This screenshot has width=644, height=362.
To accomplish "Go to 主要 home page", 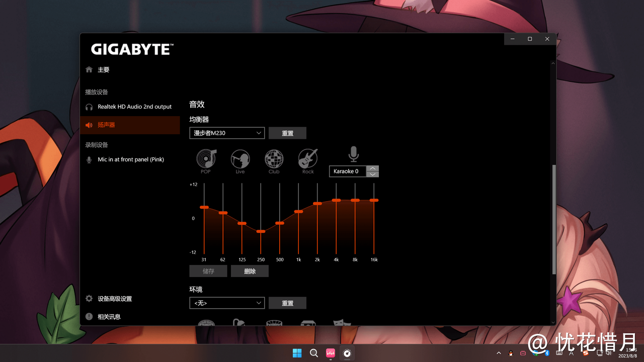I will pos(103,70).
